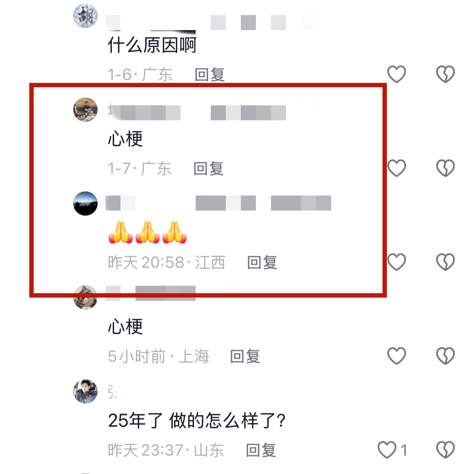Image resolution: width=476 pixels, height=474 pixels.
Task: Open the dark sky landscape avatar
Action: (85, 204)
